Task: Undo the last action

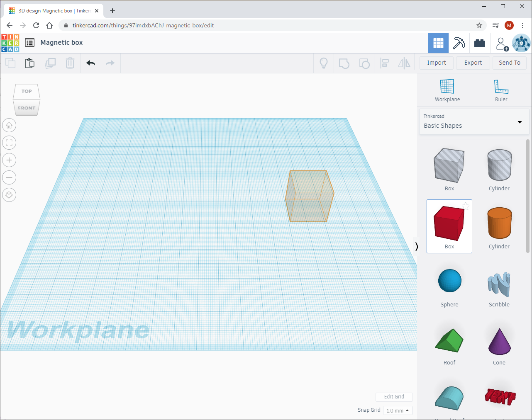Action: pos(91,63)
